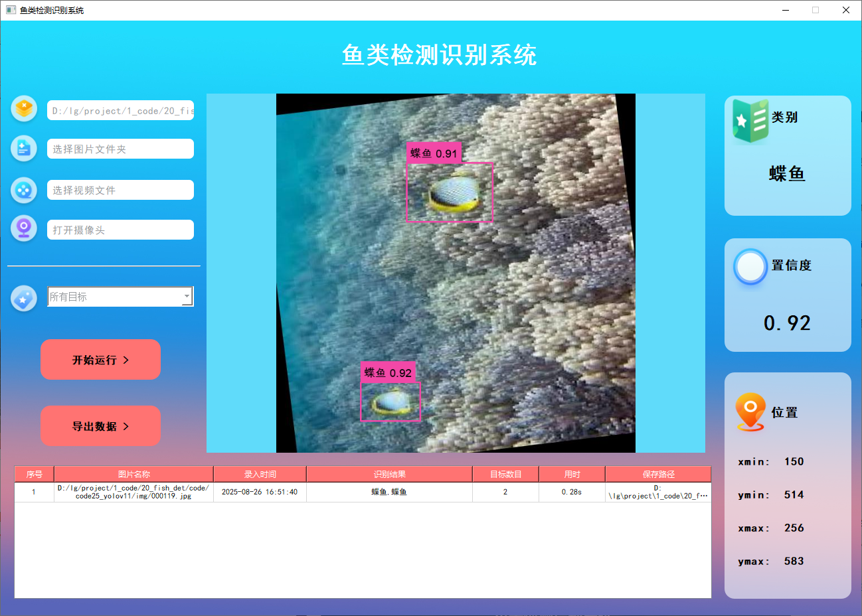Click the app icon in the title bar
The width and height of the screenshot is (862, 616).
9,10
